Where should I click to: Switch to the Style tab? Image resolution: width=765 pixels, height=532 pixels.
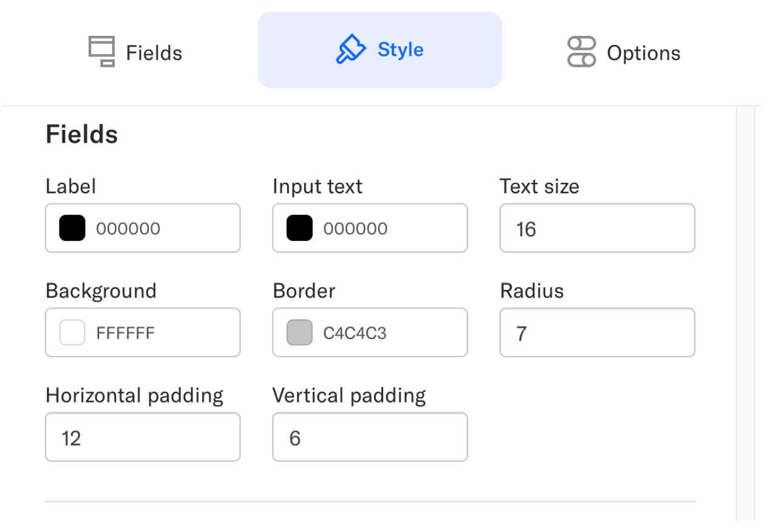pyautogui.click(x=379, y=50)
